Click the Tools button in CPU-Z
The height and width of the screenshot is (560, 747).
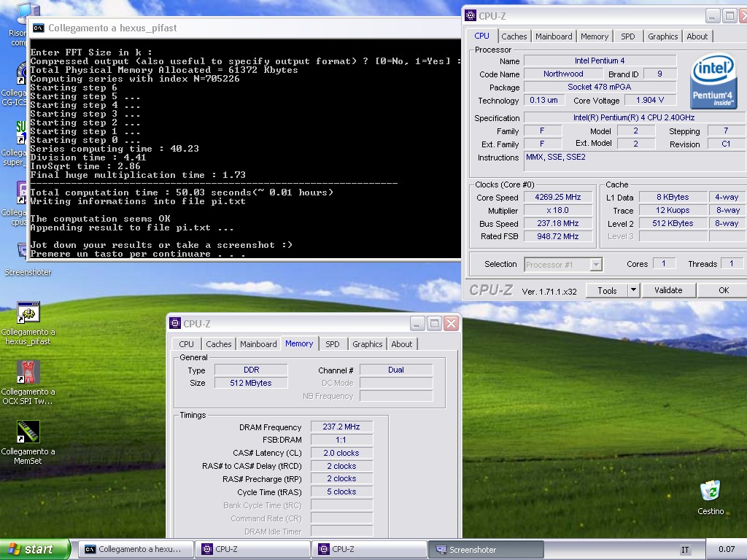coord(607,290)
